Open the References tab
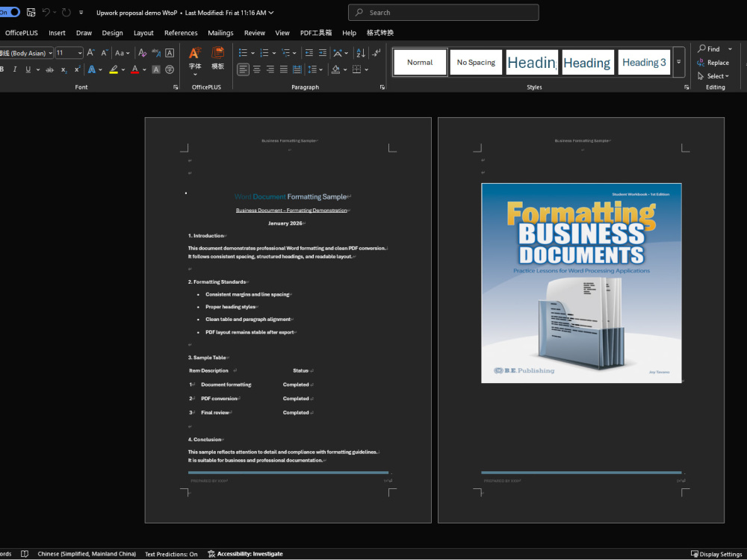747x560 pixels. (181, 33)
